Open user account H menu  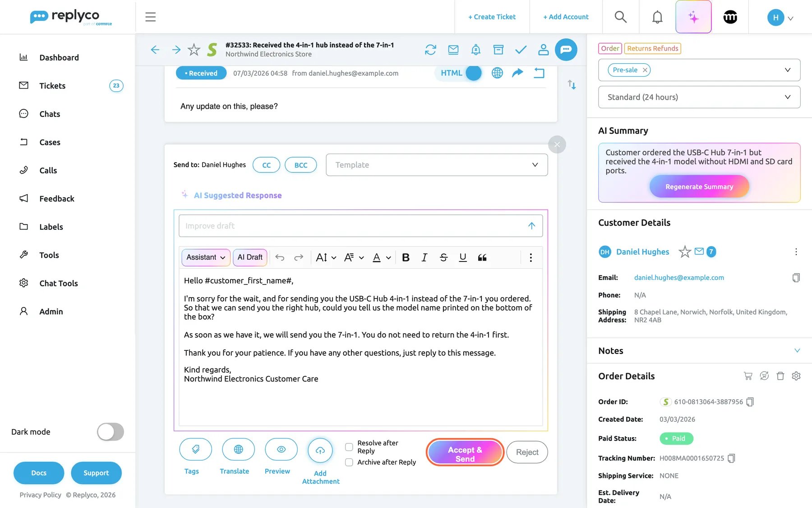click(x=780, y=18)
